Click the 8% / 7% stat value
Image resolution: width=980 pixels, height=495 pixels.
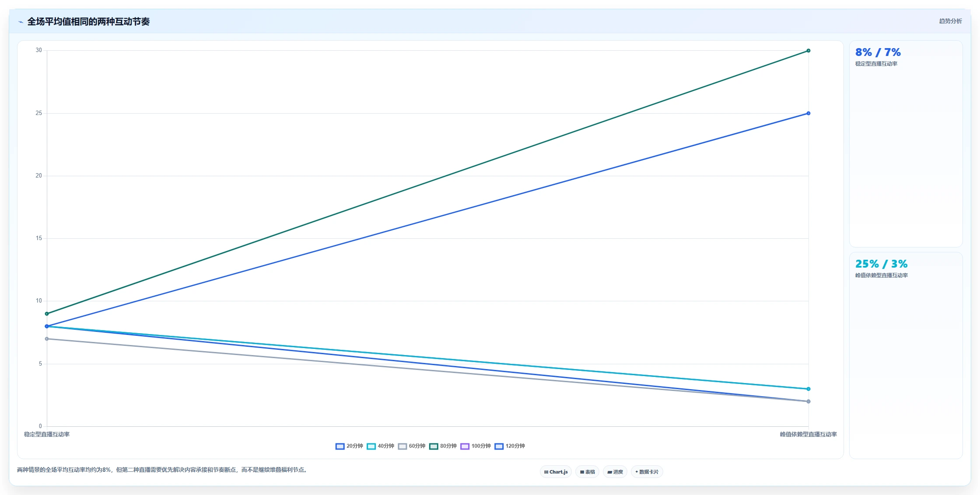[x=878, y=52]
